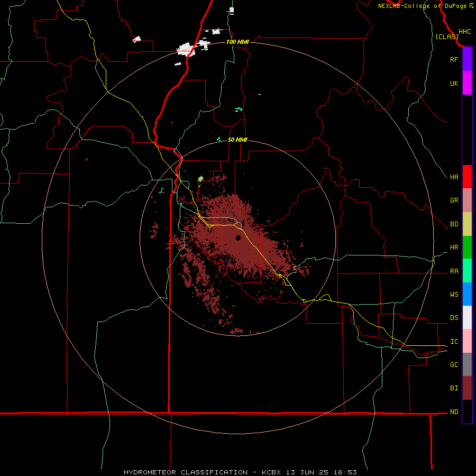Click the NEXLAB-College of DuPage text
The width and height of the screenshot is (476, 476).
(422, 6)
